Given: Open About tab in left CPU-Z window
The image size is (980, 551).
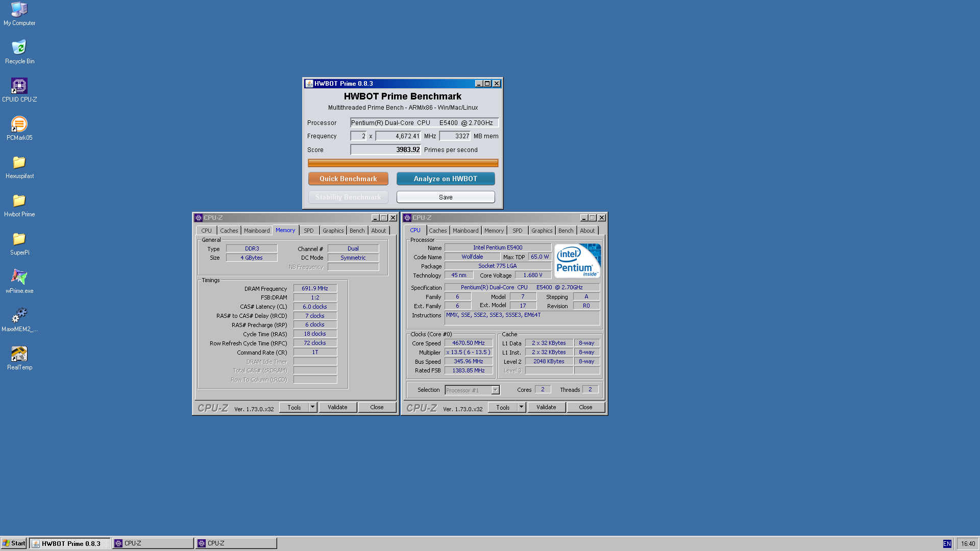Looking at the screenshot, I should [379, 231].
